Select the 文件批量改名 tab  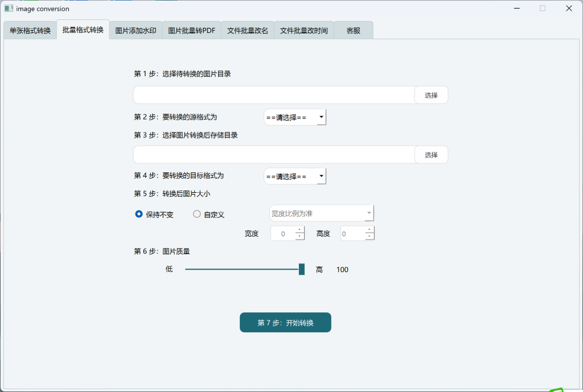[x=248, y=31]
